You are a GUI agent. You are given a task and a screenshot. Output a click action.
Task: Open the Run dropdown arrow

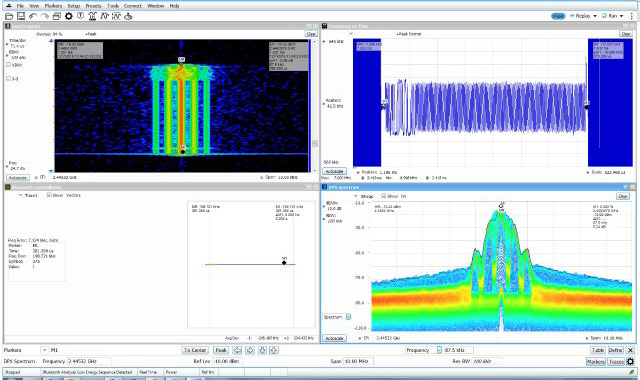(622, 16)
